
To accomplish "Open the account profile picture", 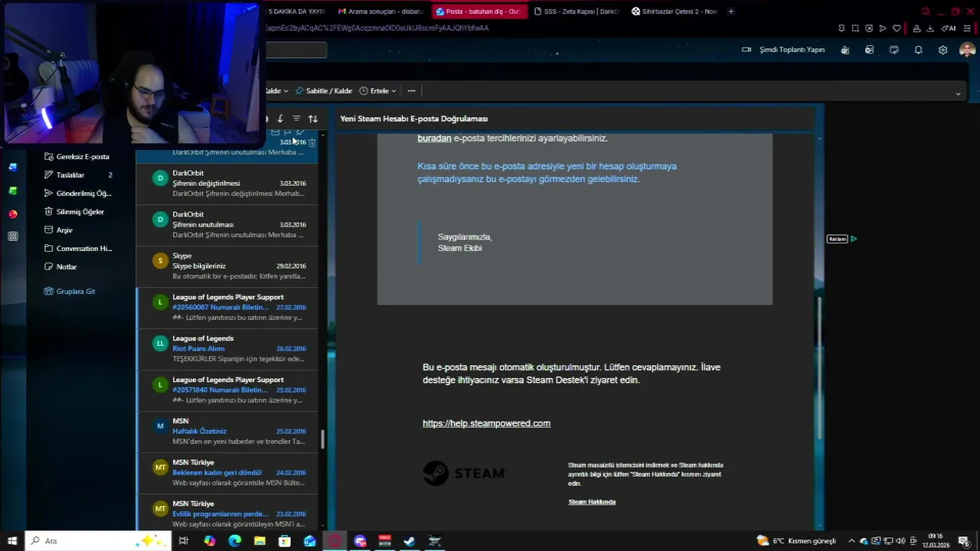I will click(x=967, y=50).
